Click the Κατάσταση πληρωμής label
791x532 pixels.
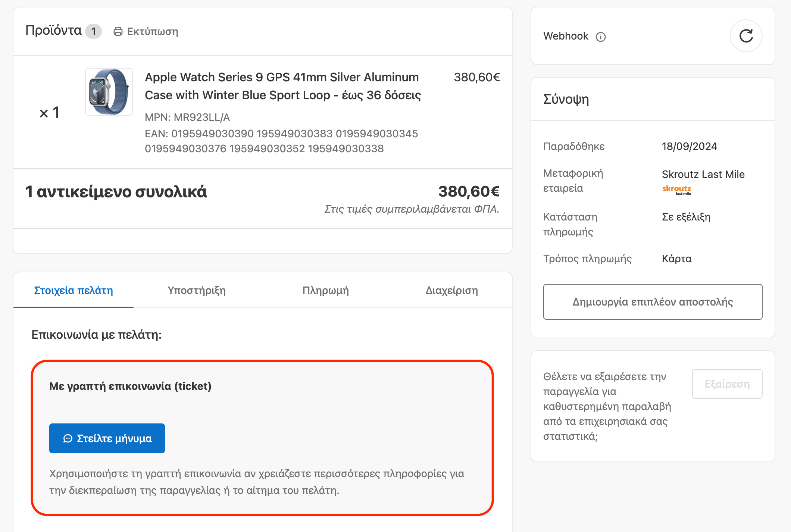[570, 224]
